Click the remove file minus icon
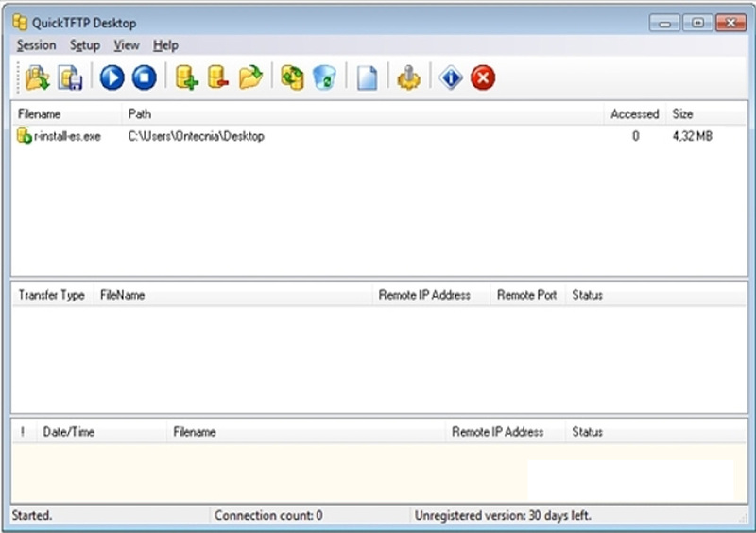Image resolution: width=756 pixels, height=533 pixels. pyautogui.click(x=218, y=77)
